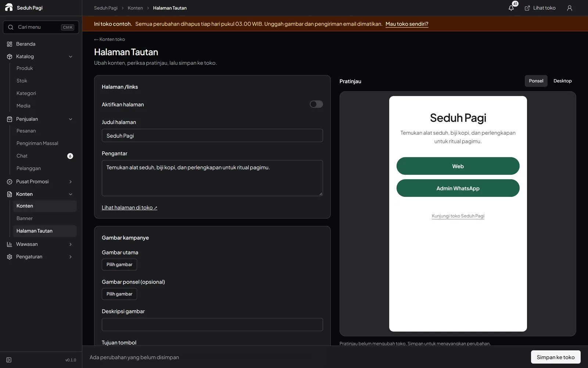This screenshot has width=588, height=368.
Task: Click the search magnifier icon
Action: (11, 27)
